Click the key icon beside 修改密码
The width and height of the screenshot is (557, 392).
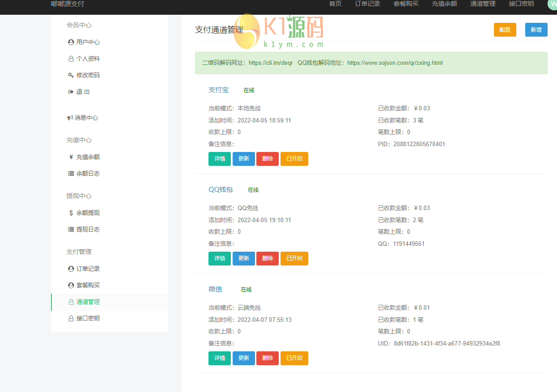pos(71,75)
